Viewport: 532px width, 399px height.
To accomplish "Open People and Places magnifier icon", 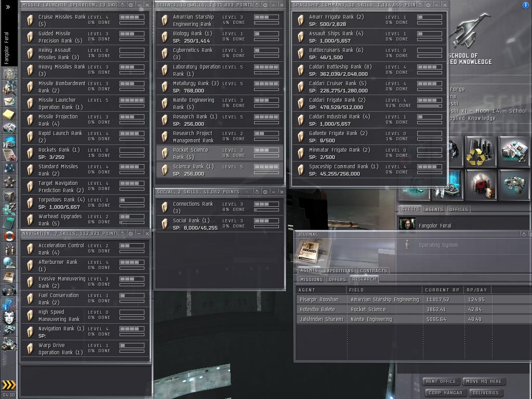I will [9, 88].
